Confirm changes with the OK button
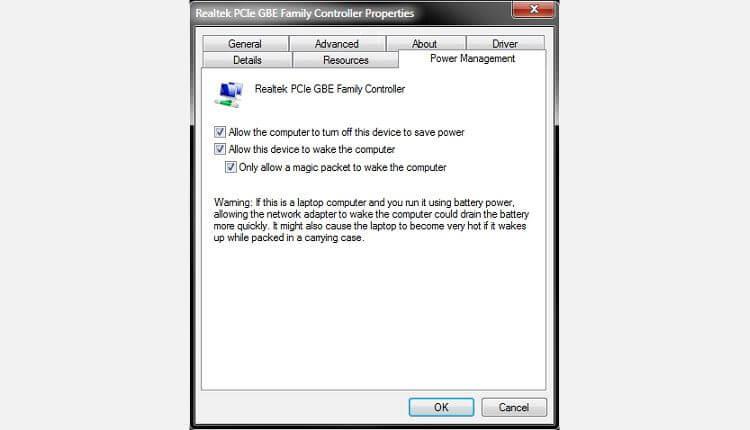Image resolution: width=750 pixels, height=430 pixels. click(441, 407)
